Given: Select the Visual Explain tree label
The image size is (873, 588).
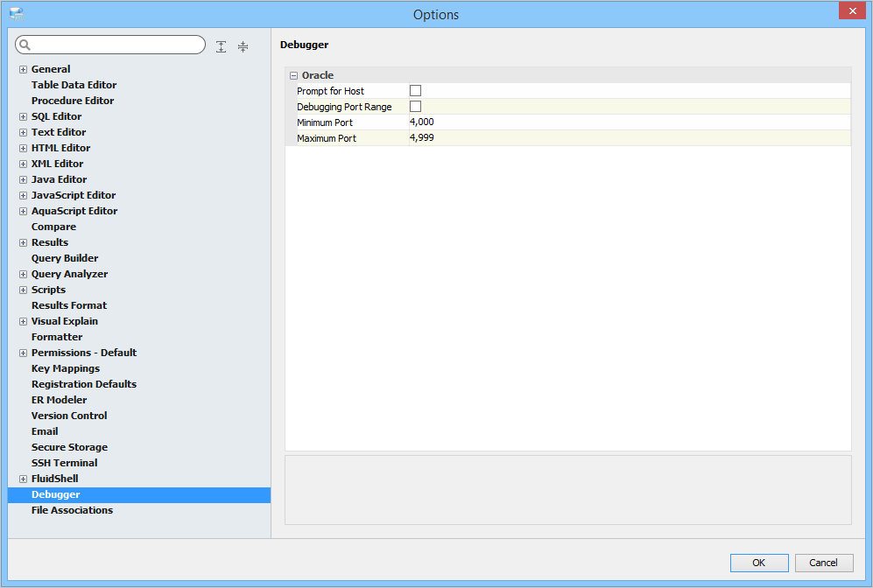Looking at the screenshot, I should click(65, 321).
